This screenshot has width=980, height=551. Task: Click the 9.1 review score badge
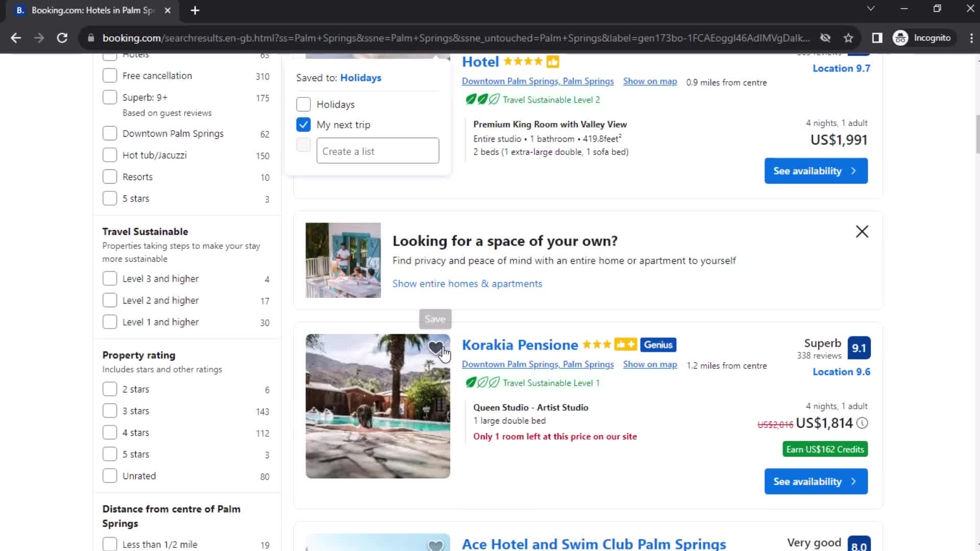pos(859,348)
